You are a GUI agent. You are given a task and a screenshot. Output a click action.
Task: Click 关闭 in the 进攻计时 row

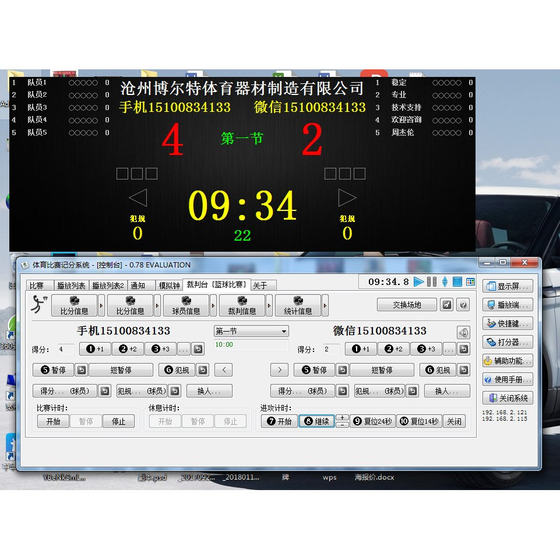click(454, 421)
